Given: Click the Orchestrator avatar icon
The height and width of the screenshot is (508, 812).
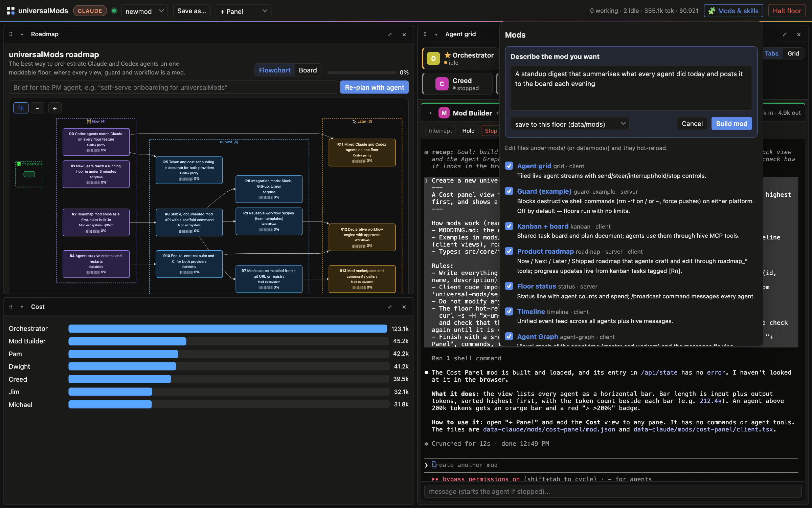Looking at the screenshot, I should [433, 58].
